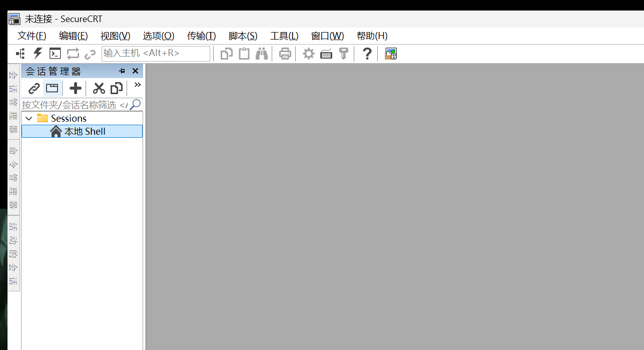Click the Print toolbar icon

284,54
